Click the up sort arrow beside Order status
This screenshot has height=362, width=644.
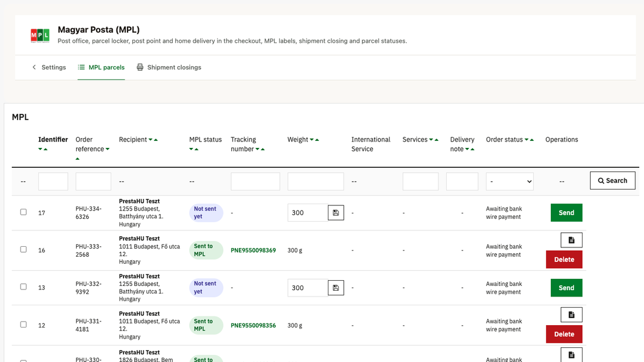(532, 140)
